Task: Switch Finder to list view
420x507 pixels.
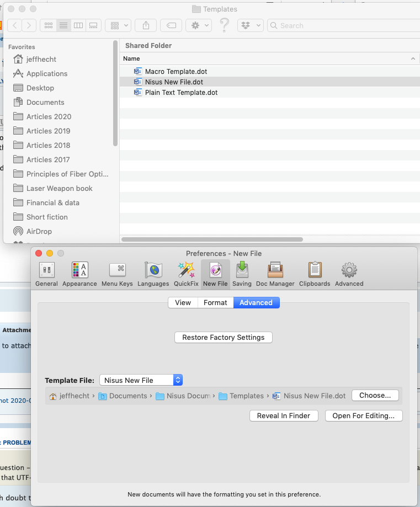Action: coord(63,25)
